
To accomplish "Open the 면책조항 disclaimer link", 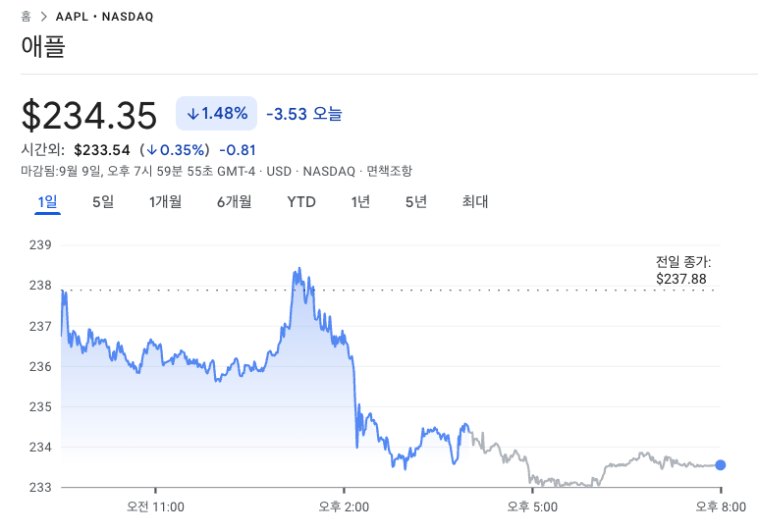I will click(390, 171).
